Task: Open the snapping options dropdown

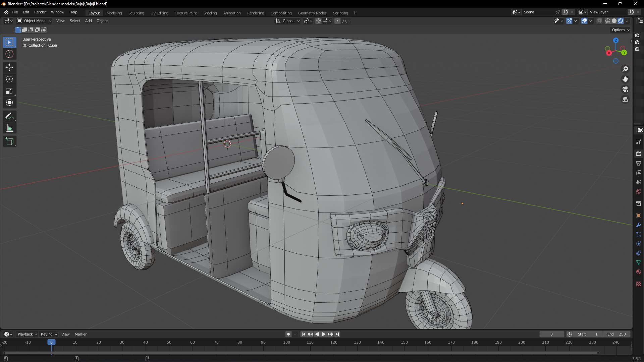Action: pos(327,21)
